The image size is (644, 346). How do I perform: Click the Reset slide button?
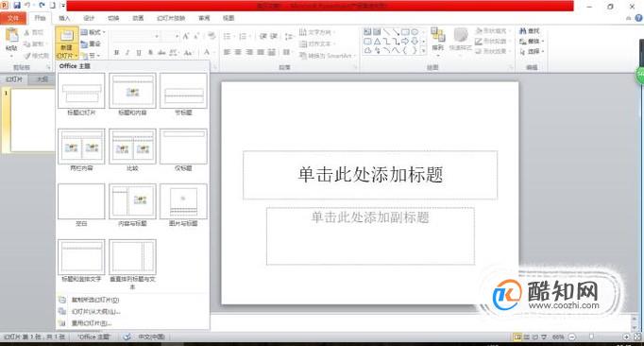point(92,44)
